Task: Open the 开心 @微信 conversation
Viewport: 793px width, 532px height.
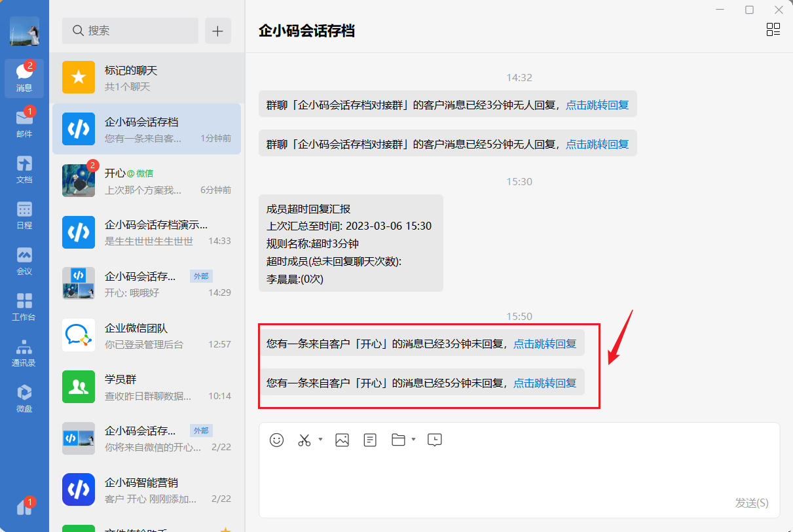Action: pos(147,181)
